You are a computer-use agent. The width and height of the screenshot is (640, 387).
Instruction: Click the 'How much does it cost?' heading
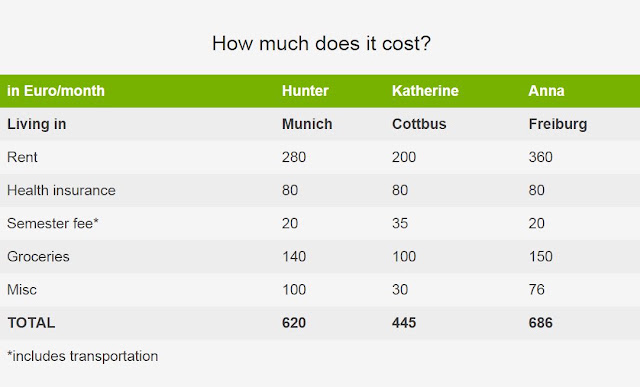(321, 43)
